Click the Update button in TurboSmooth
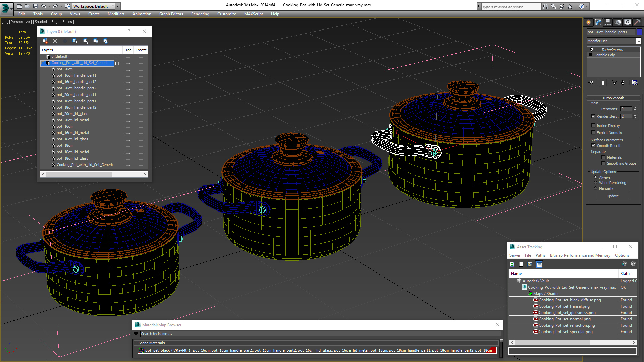 [612, 196]
